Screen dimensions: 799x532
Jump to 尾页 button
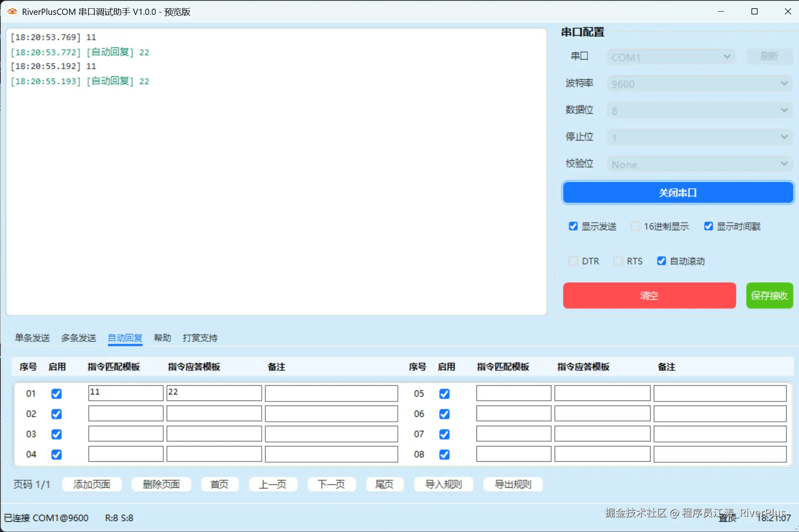click(385, 484)
